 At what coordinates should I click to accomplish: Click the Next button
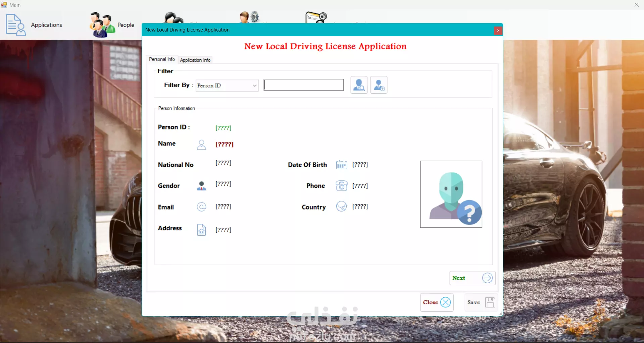tap(473, 278)
